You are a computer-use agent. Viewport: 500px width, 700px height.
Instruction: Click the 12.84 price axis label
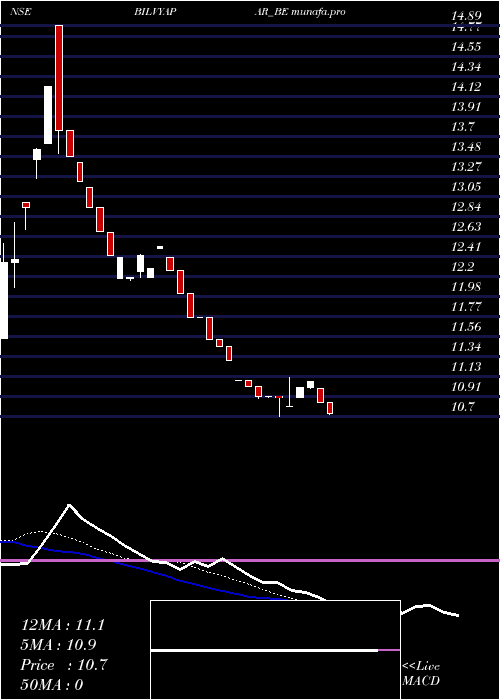pyautogui.click(x=466, y=207)
